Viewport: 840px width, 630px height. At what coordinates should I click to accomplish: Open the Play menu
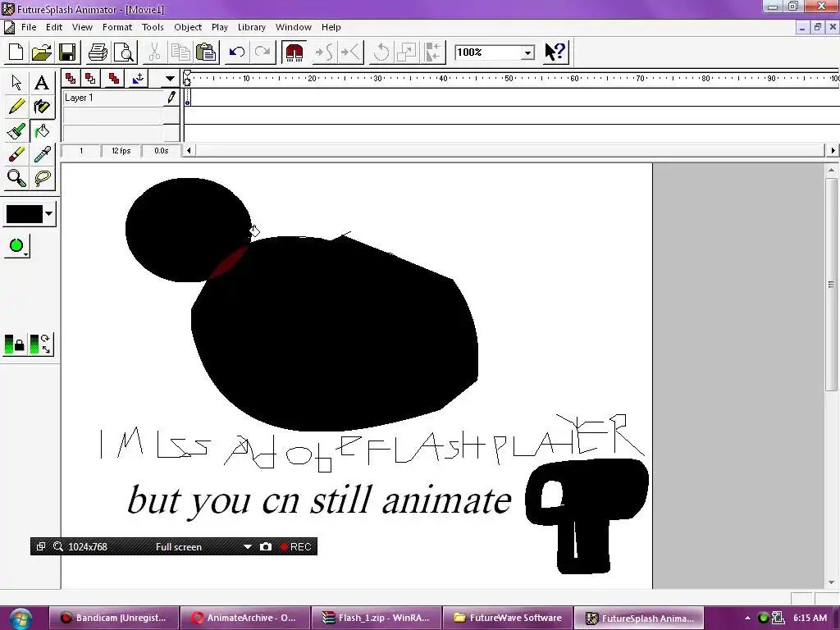tap(220, 27)
